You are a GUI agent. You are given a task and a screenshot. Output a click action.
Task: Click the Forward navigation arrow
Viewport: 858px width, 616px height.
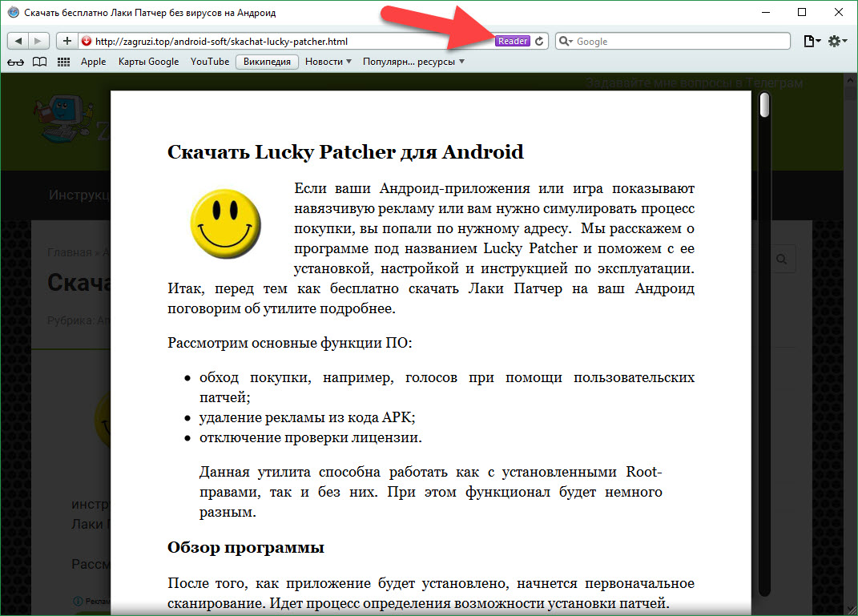click(38, 41)
